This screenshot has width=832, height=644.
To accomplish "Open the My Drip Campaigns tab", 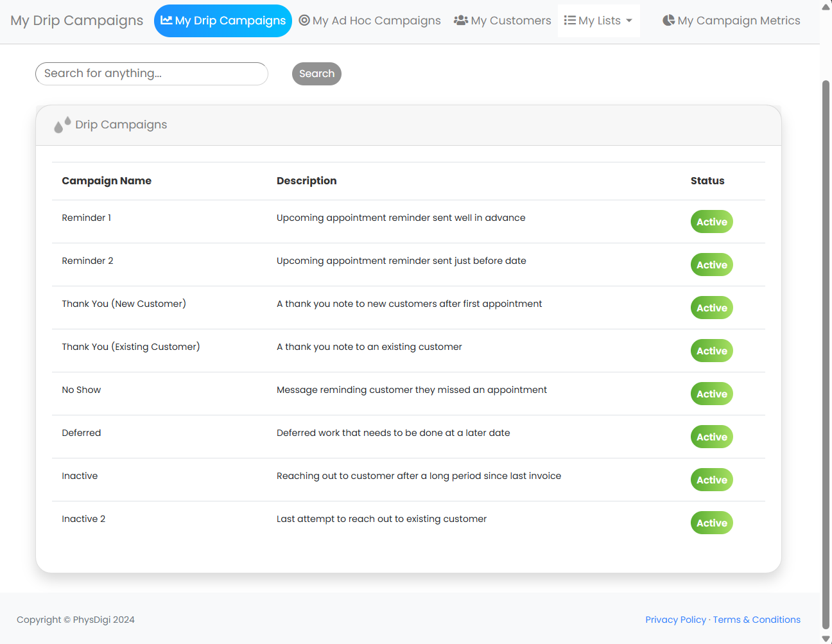I will coord(223,21).
